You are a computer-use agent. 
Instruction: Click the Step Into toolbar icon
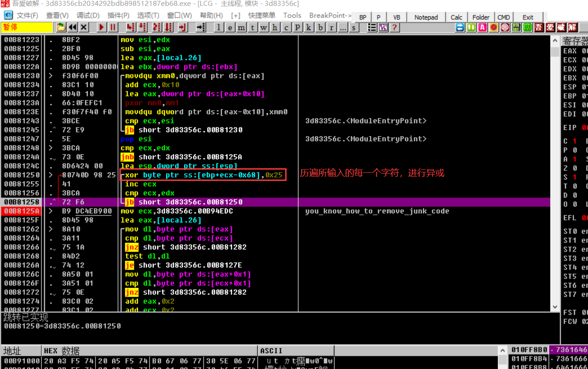[131, 28]
